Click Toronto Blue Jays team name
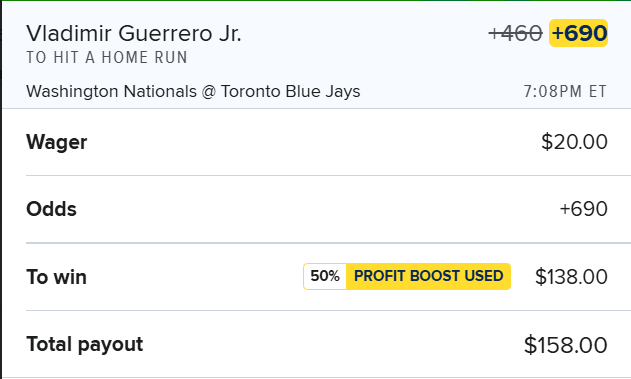This screenshot has width=631, height=379. tap(291, 91)
